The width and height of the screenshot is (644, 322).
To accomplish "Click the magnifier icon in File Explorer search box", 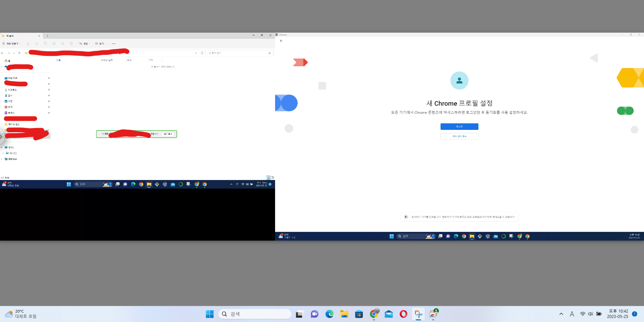I will 269,53.
